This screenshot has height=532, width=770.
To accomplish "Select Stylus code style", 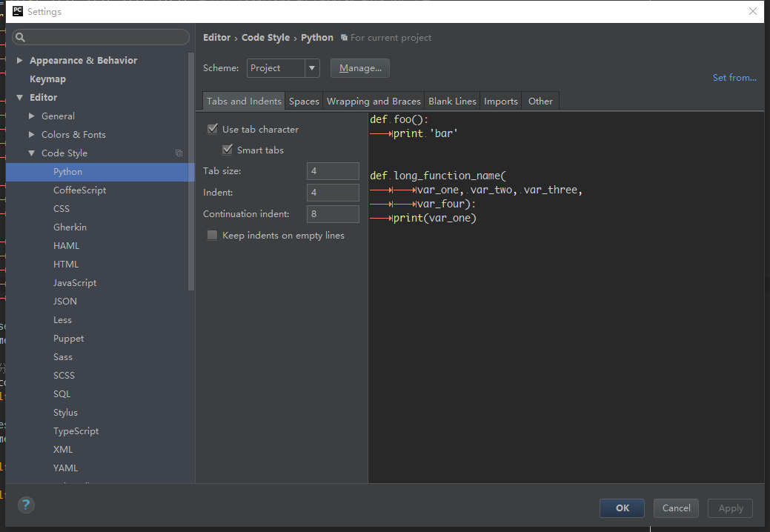I will [65, 413].
